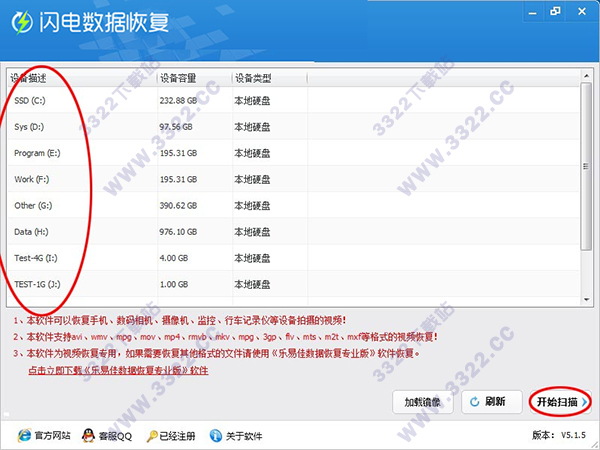Click the 4.00 GB capacity cell

[174, 258]
